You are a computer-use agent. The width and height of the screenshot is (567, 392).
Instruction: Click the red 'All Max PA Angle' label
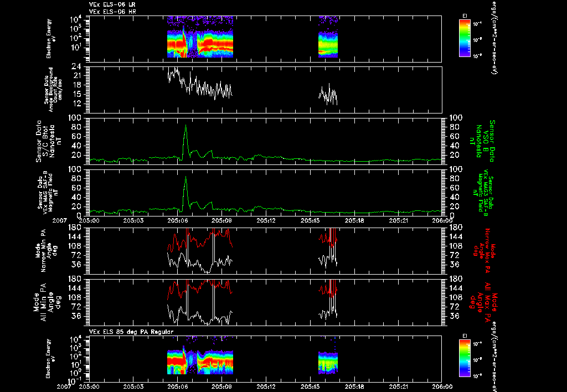(x=483, y=301)
